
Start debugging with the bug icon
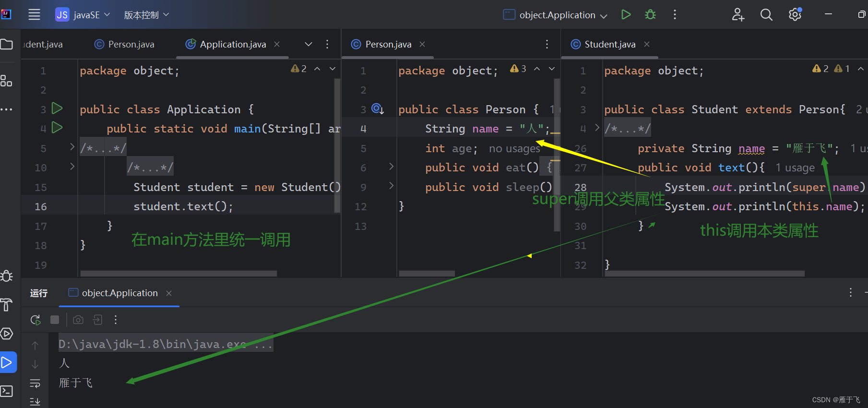(650, 14)
